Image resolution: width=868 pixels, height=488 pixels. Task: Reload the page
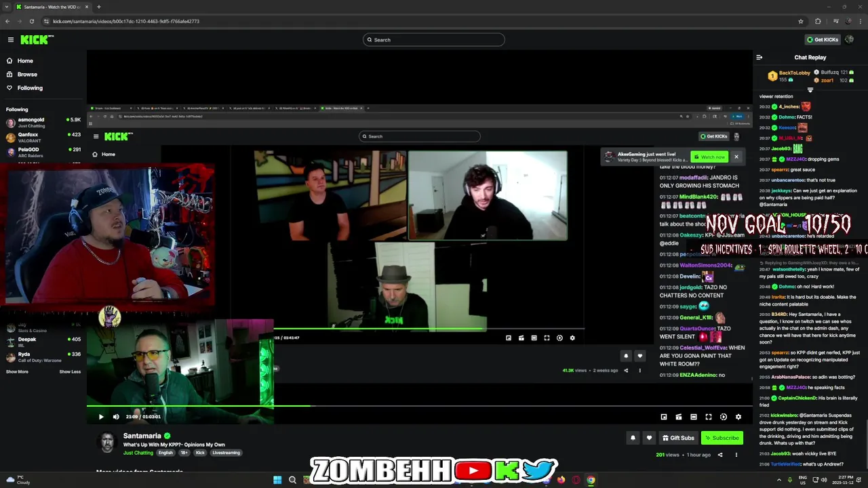(x=31, y=21)
